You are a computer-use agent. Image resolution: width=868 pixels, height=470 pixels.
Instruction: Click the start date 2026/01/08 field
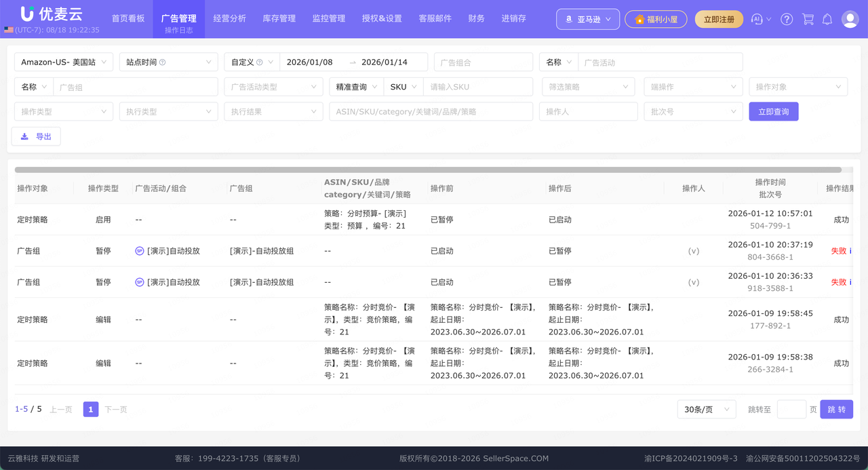(x=310, y=62)
